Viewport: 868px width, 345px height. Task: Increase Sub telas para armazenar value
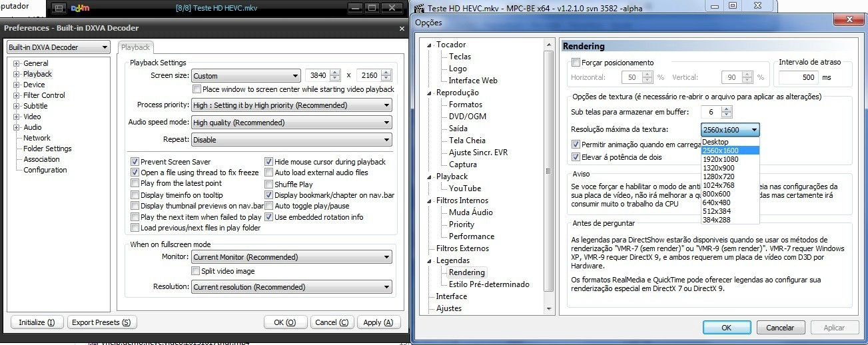[x=726, y=109]
